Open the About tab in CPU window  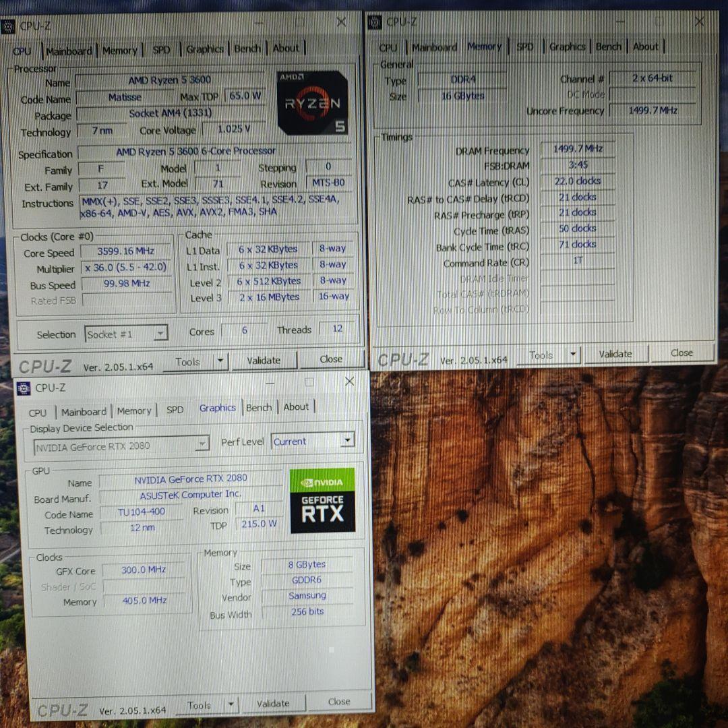(x=286, y=49)
